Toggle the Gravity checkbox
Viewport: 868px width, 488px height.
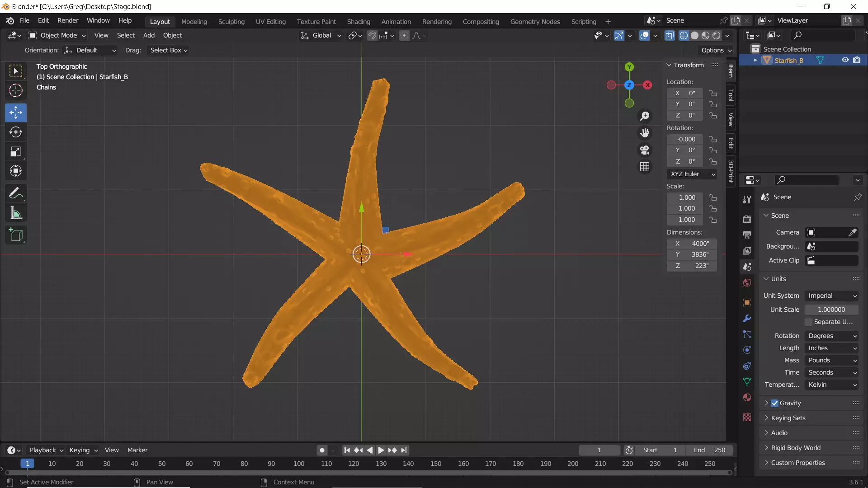pyautogui.click(x=775, y=403)
